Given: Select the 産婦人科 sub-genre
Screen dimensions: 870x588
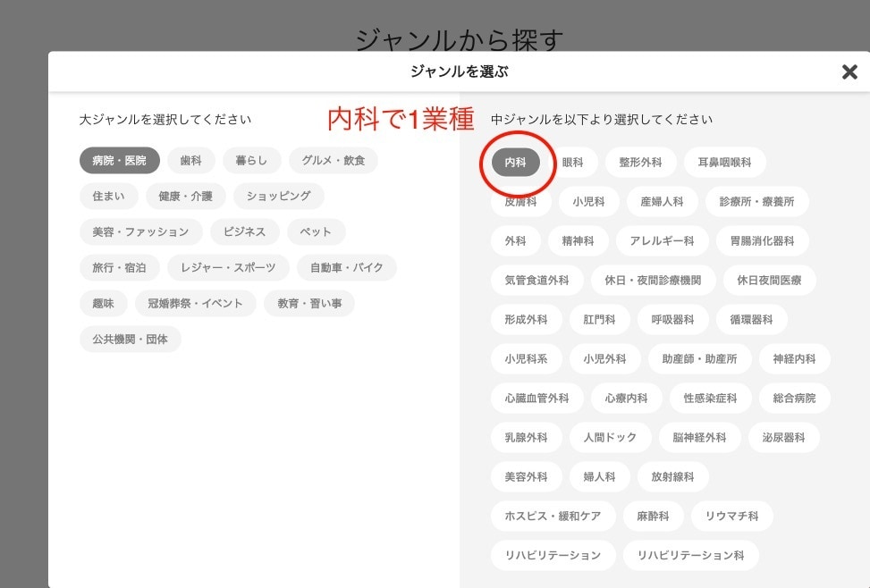Looking at the screenshot, I should [x=662, y=201].
